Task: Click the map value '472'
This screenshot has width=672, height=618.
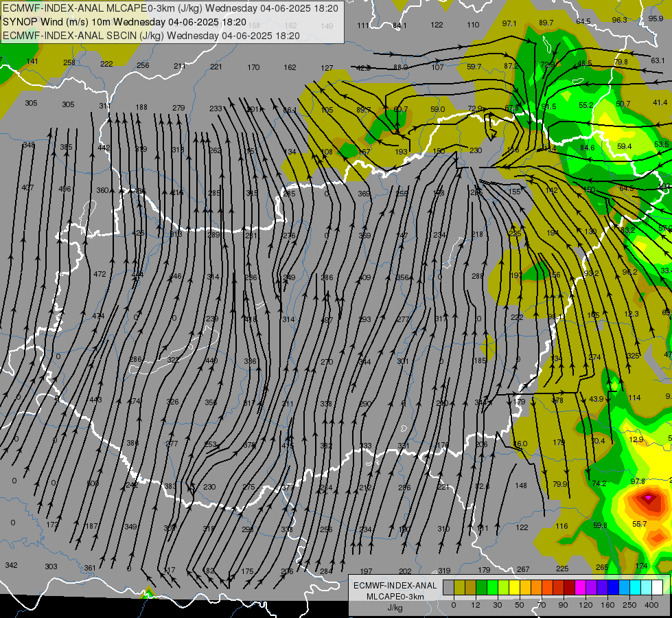Action: (100, 273)
